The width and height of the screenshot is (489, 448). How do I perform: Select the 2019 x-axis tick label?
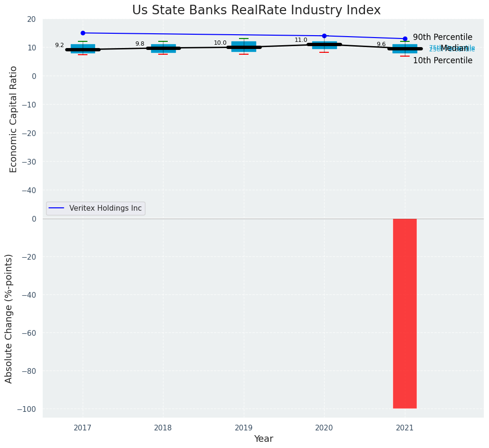tap(244, 428)
